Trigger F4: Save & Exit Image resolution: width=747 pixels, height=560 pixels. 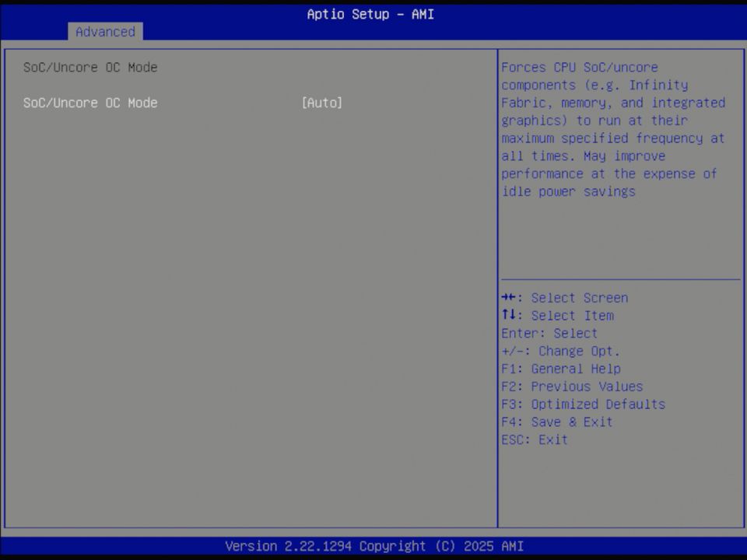pos(556,422)
